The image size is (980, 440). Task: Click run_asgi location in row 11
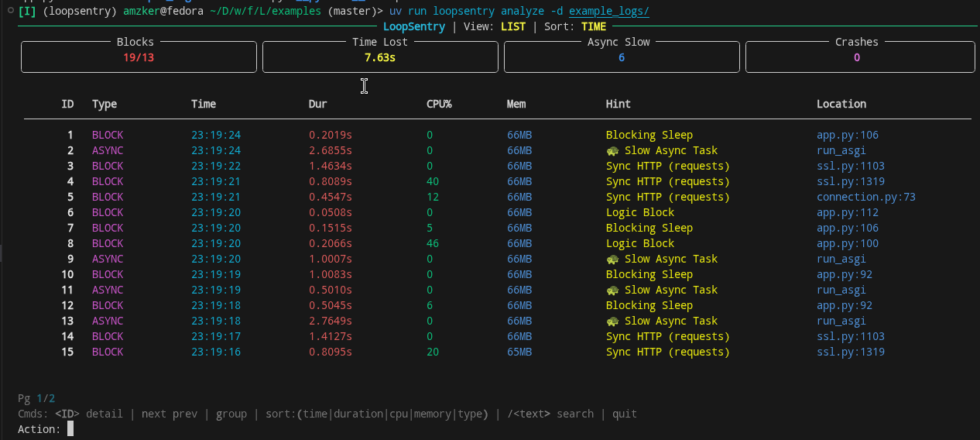pos(841,290)
